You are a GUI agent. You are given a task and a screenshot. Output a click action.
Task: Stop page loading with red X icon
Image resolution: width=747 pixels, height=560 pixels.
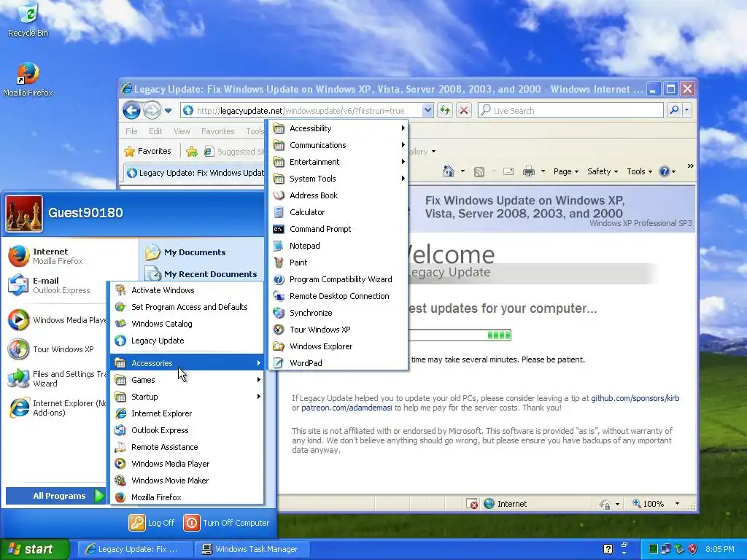coord(463,111)
